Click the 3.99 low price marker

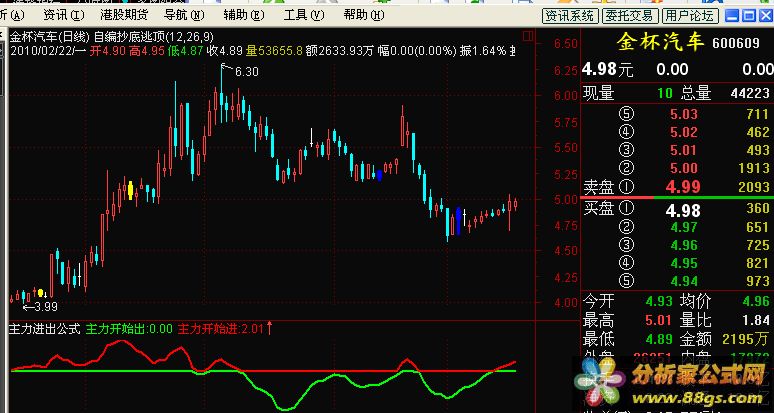(46, 307)
